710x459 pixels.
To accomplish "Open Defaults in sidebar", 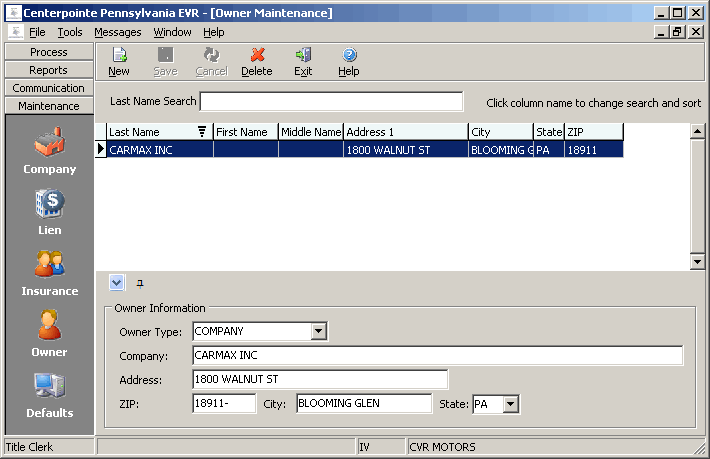I will 49,395.
